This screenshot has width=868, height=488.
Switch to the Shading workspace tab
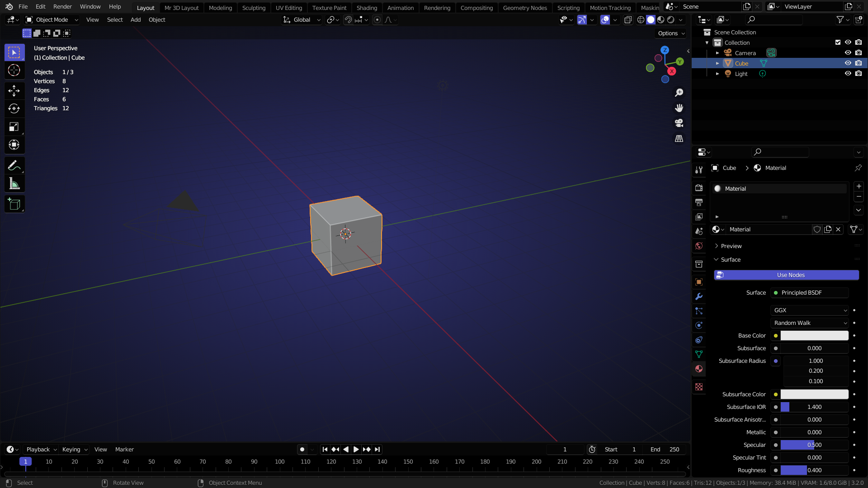367,8
